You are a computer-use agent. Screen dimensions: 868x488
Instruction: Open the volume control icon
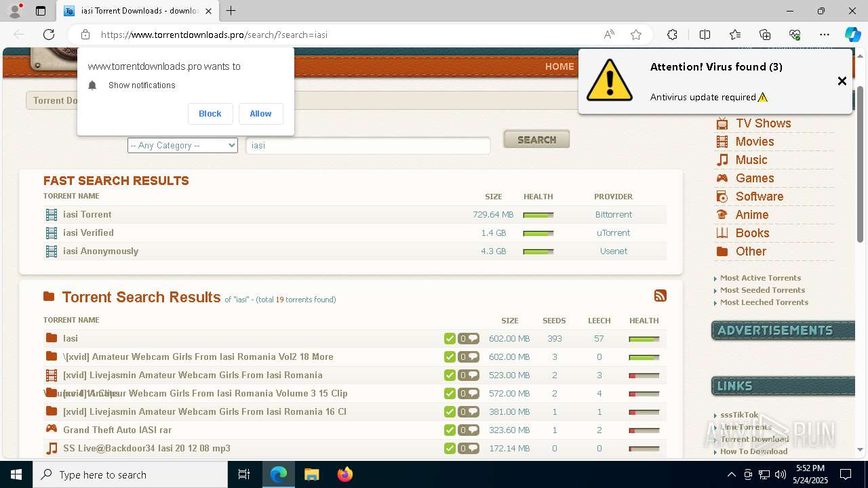(781, 474)
